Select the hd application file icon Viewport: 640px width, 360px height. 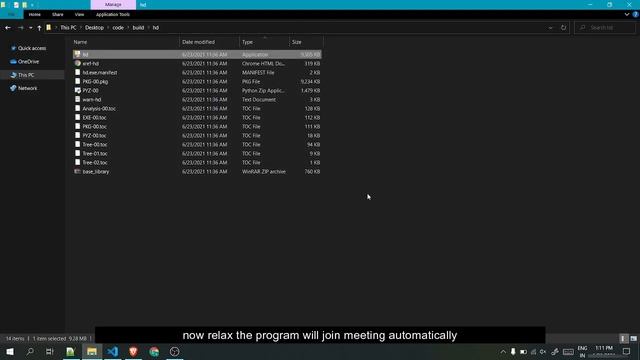78,54
